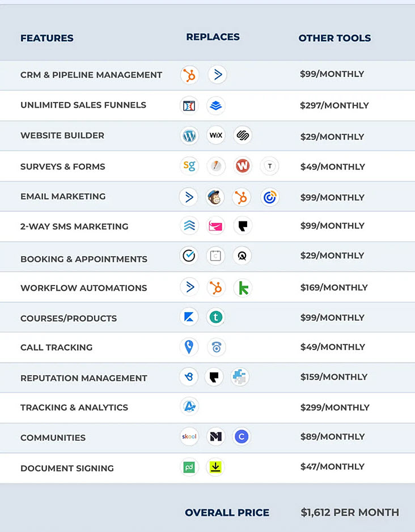
Task: Select the Teachable 't' icon
Action: click(215, 317)
